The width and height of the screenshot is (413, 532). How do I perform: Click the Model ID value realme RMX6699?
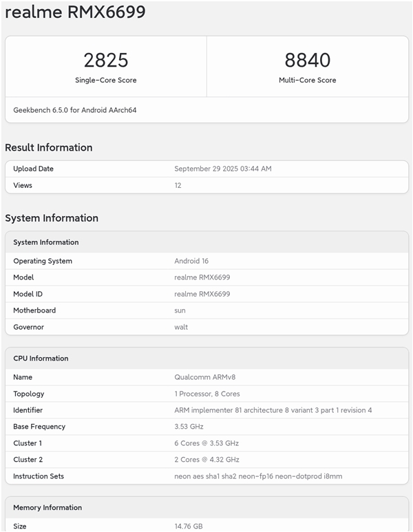(202, 294)
